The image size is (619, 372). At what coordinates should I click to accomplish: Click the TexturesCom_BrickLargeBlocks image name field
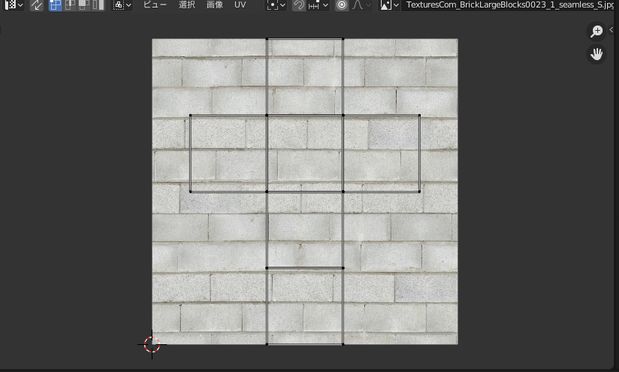coord(509,5)
